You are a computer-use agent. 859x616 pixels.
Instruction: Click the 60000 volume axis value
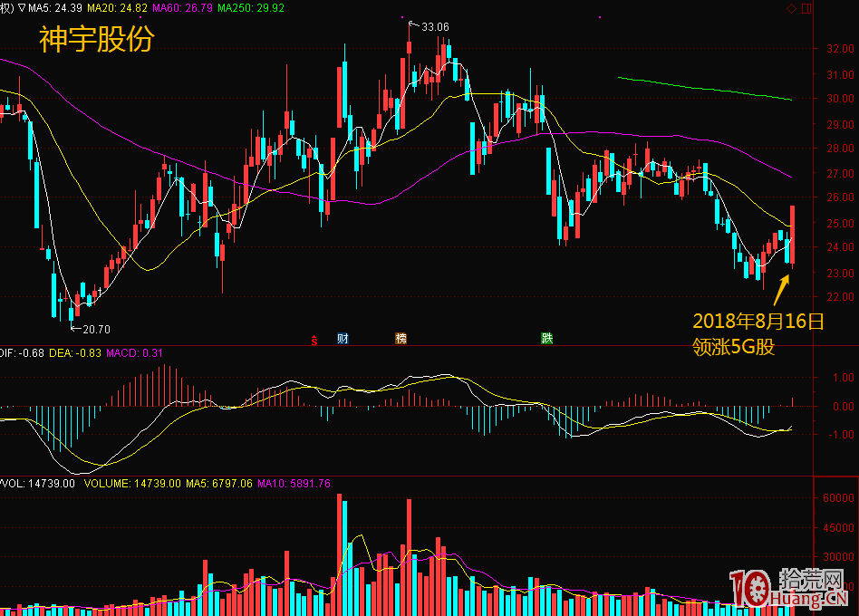pyautogui.click(x=838, y=497)
